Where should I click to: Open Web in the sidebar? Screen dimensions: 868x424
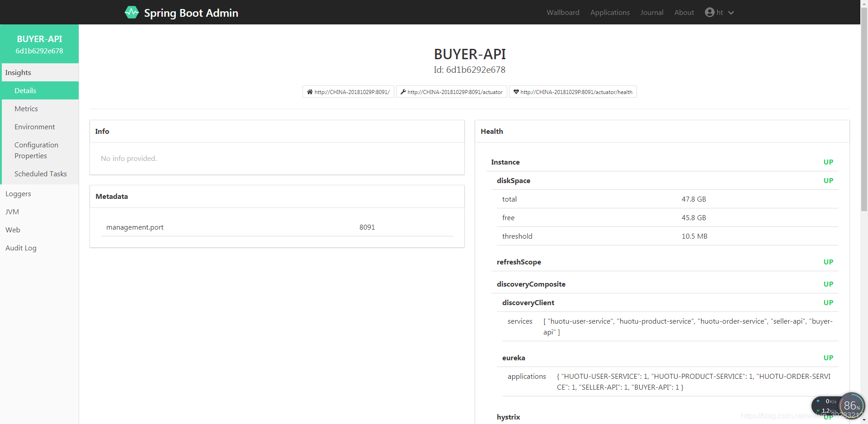click(39, 230)
